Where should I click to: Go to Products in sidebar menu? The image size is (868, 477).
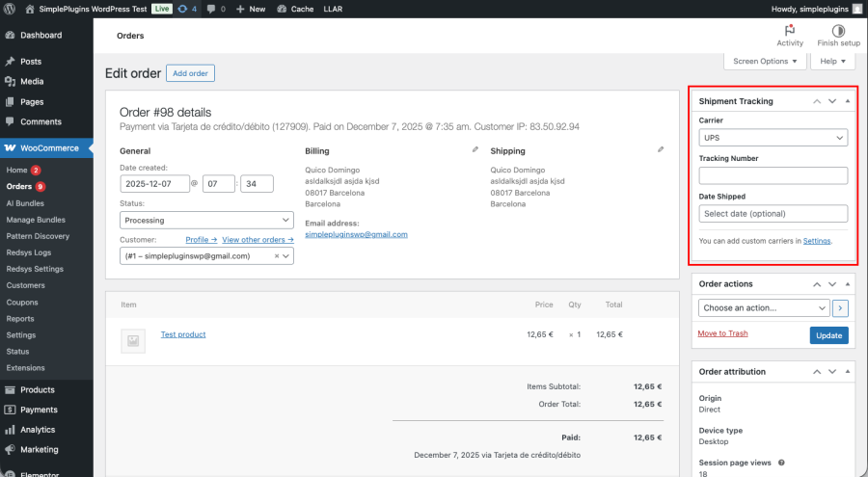[37, 389]
